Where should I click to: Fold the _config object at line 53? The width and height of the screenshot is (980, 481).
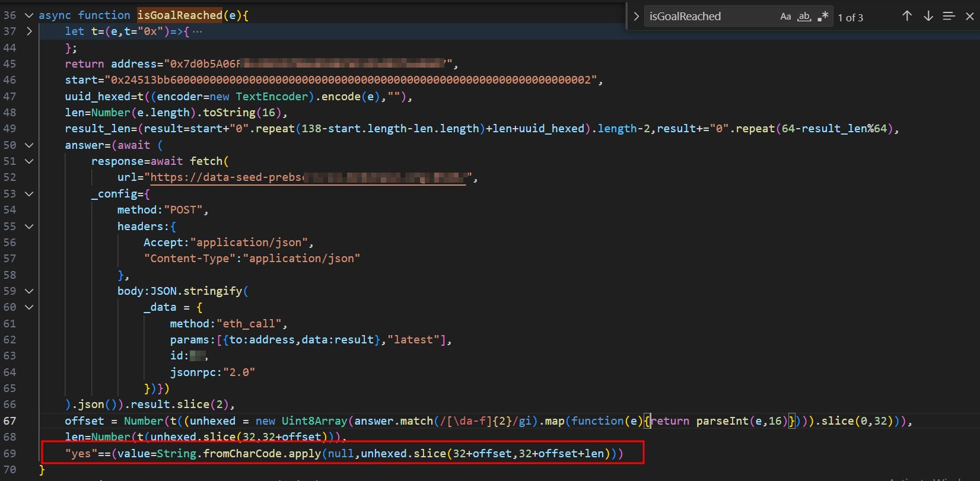[29, 194]
